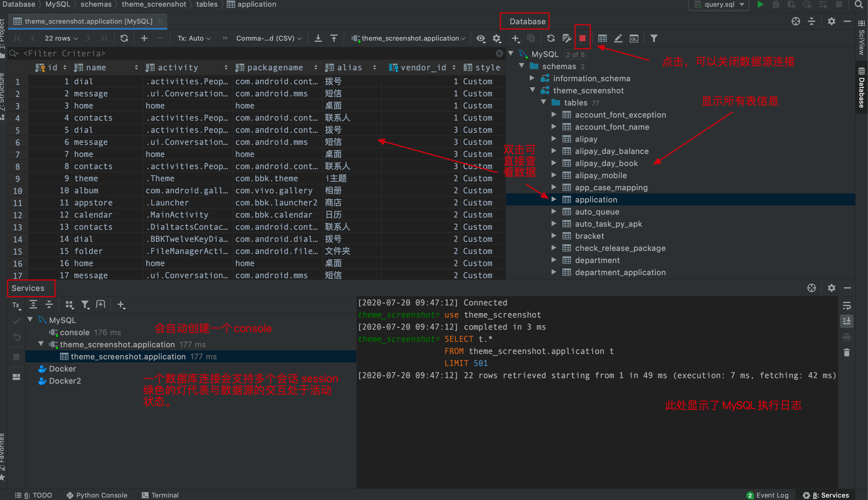Collapse the schemas folder node

pos(522,65)
